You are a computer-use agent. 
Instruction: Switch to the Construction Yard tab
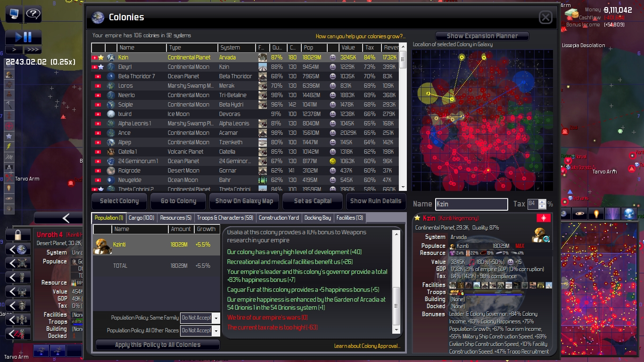point(279,218)
